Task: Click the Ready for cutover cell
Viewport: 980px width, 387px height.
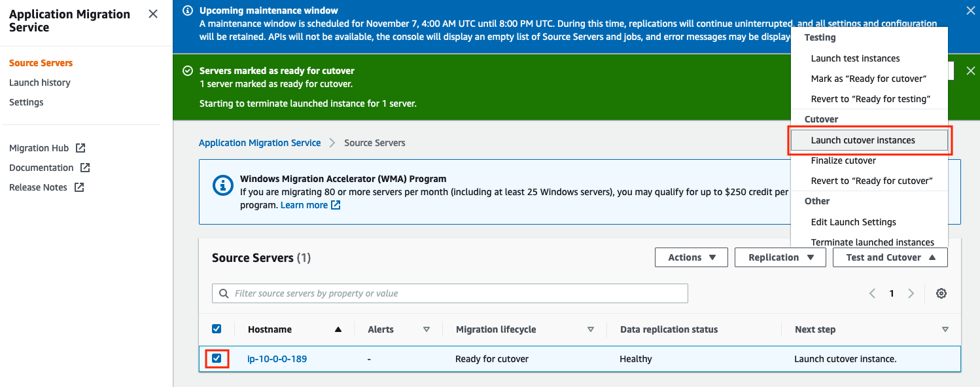Action: 492,359
